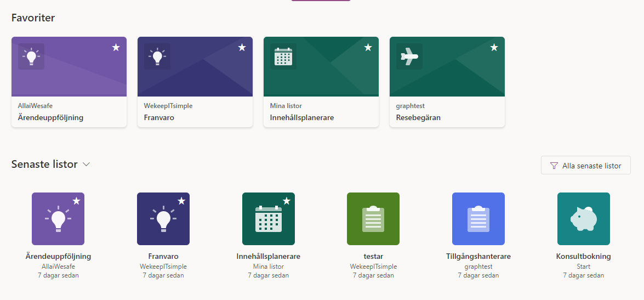Open Konsultbokning piggy bank tile

point(584,219)
